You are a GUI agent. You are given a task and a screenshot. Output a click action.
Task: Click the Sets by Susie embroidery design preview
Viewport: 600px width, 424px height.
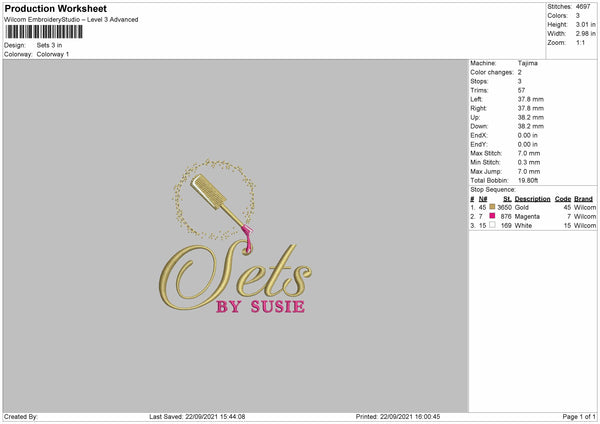tap(235, 236)
